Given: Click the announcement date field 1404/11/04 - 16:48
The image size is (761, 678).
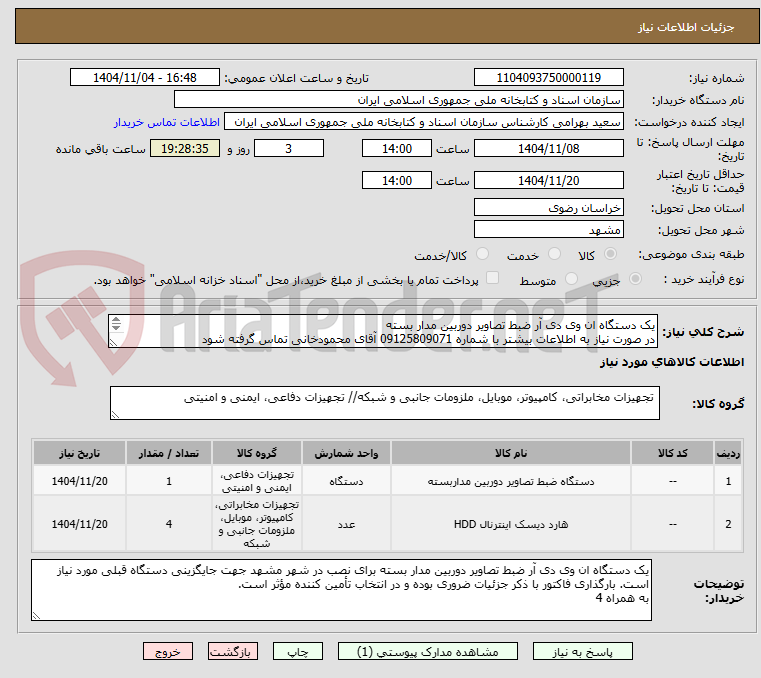Looking at the screenshot, I should click(145, 78).
